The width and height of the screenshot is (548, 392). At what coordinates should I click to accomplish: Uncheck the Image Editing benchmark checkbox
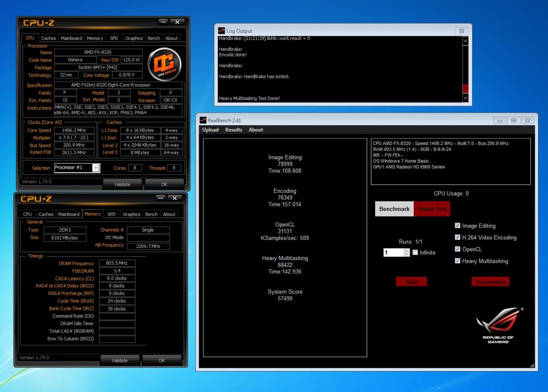pos(458,226)
